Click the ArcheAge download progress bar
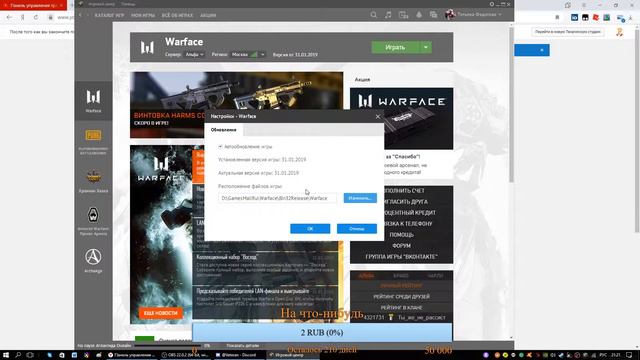 [167, 346]
